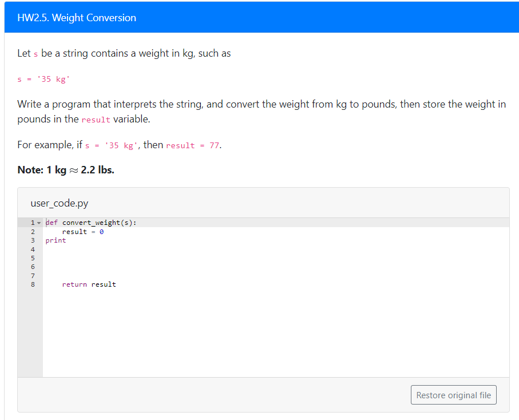
Task: Click the empty editor area below the code
Action: [x=276, y=332]
